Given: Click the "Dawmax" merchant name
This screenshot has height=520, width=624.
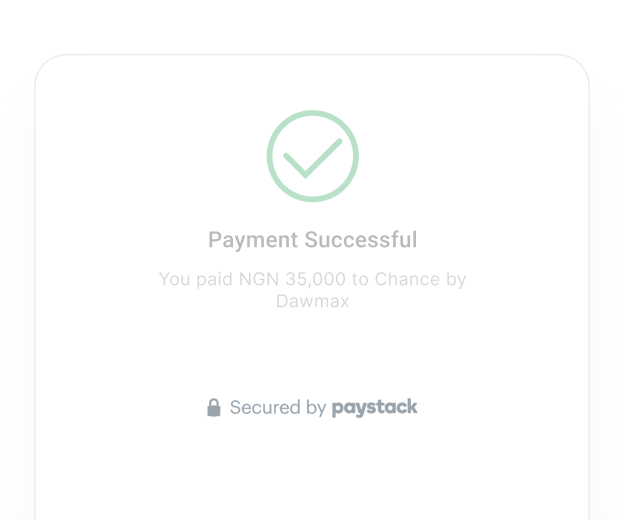Looking at the screenshot, I should pyautogui.click(x=312, y=301).
